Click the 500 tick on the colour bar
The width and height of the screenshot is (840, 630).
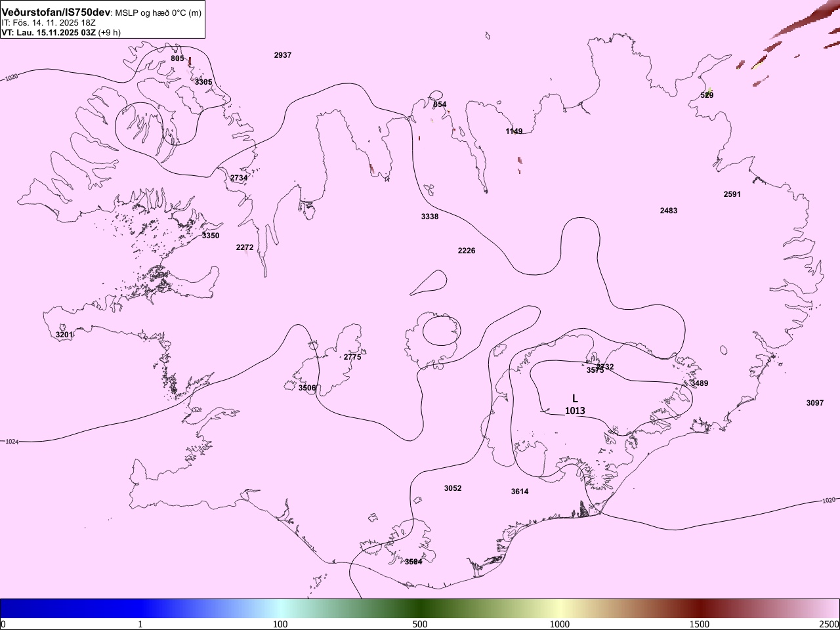420,624
